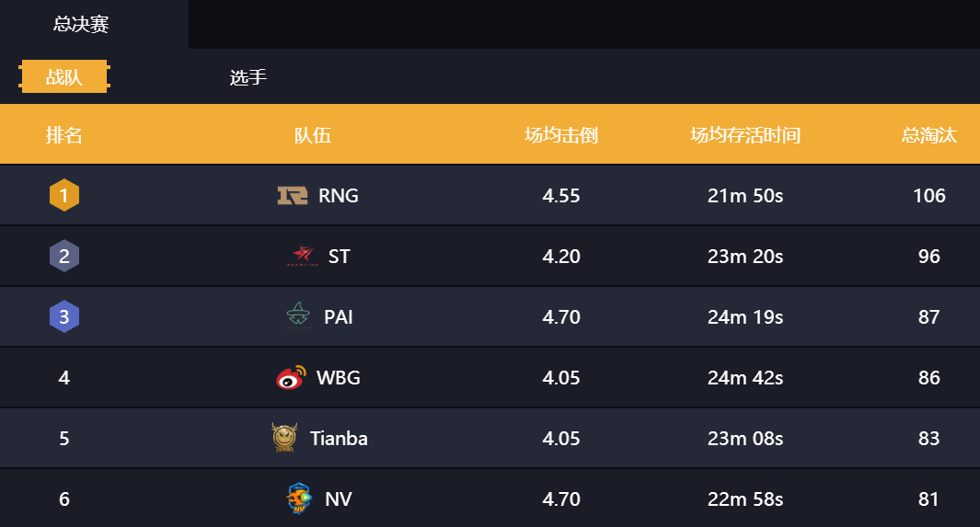Click the ST team logo
980x527 pixels.
pos(303,256)
